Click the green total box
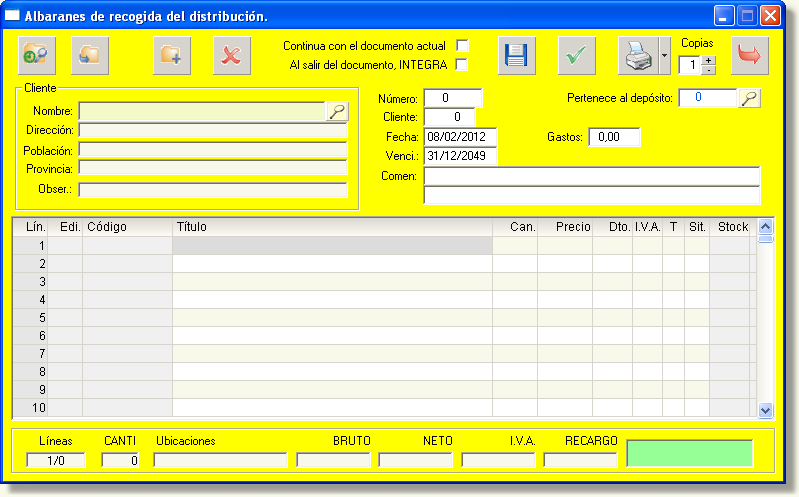Screen dimensions: 799x497 point(690,453)
